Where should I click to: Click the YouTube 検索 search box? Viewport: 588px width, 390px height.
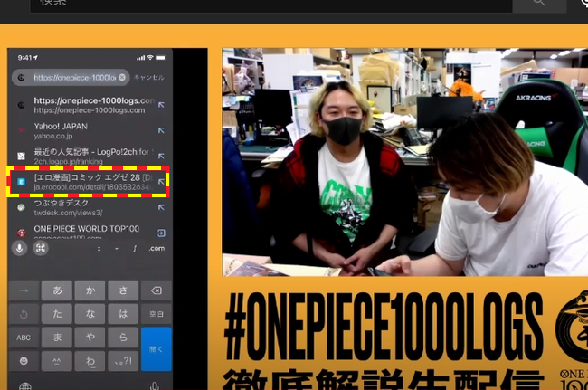point(271,5)
